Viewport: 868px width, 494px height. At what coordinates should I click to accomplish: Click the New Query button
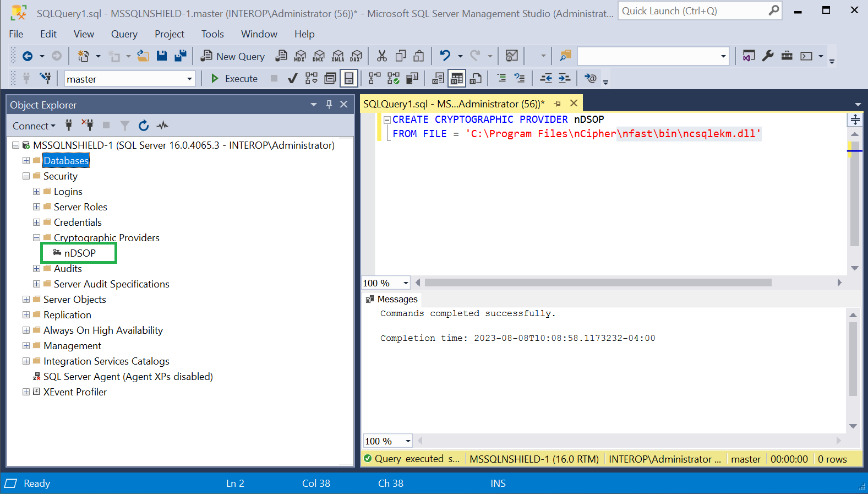(x=233, y=56)
